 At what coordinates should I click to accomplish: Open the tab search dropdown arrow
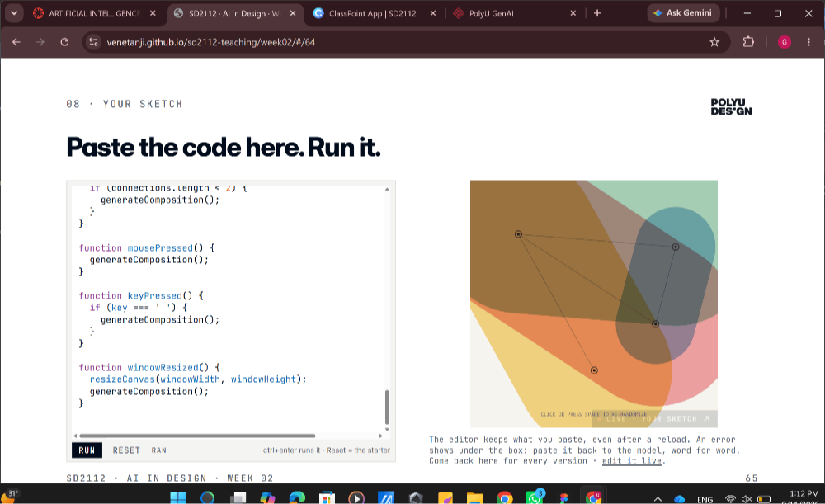click(x=14, y=13)
